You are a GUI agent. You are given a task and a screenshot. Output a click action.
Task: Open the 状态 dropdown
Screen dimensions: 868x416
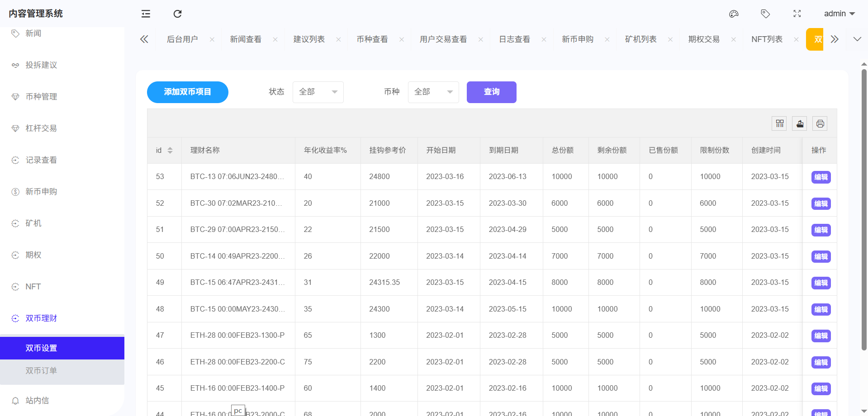point(318,92)
